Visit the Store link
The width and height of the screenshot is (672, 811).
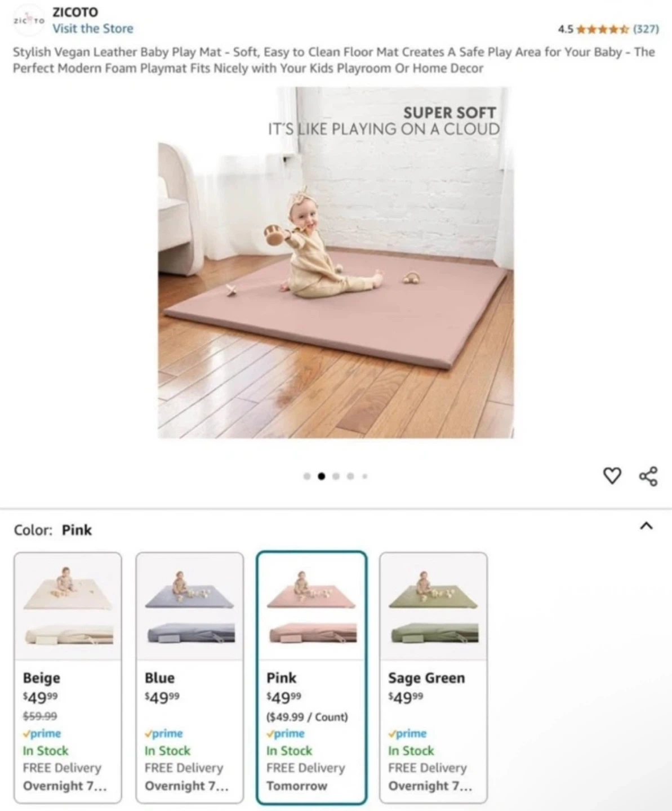(93, 29)
